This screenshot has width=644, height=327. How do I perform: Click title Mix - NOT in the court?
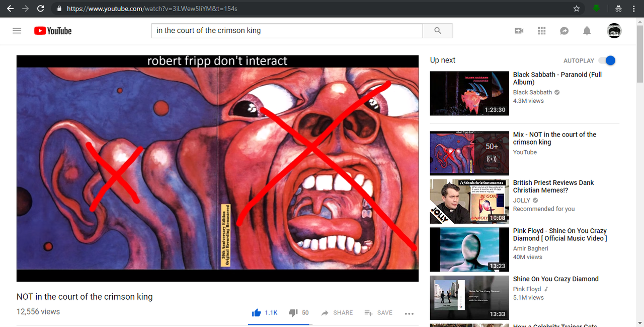coord(554,138)
